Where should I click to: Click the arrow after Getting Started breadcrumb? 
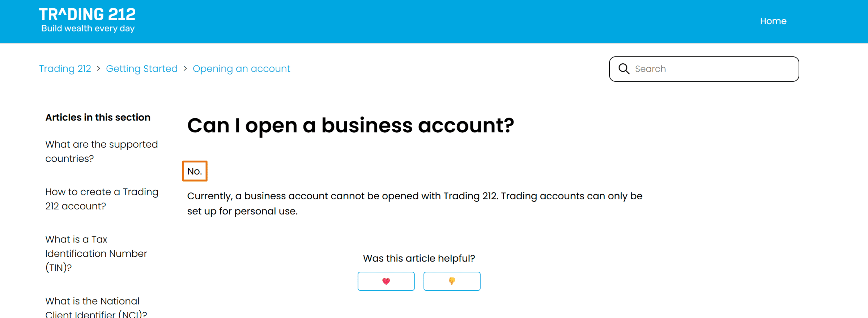185,69
